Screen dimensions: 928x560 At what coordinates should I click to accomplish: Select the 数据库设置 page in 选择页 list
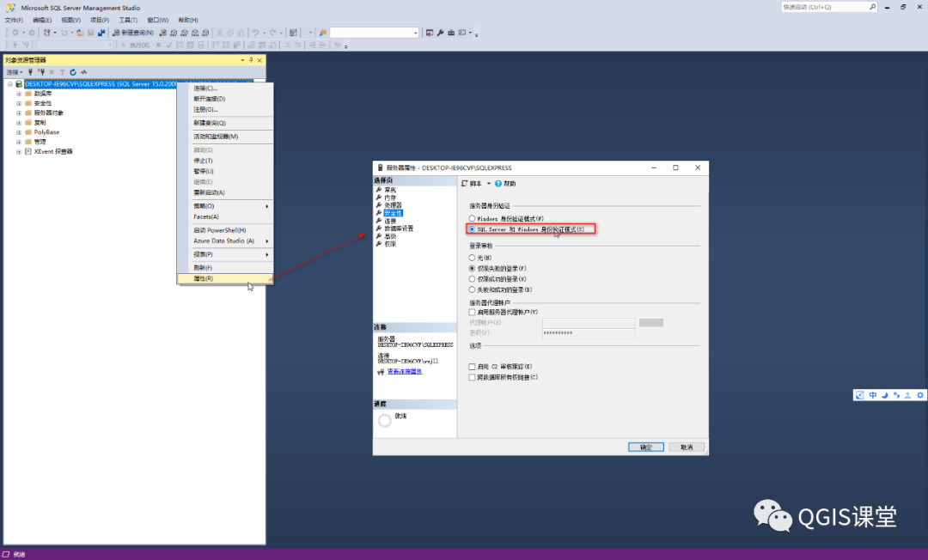[399, 228]
